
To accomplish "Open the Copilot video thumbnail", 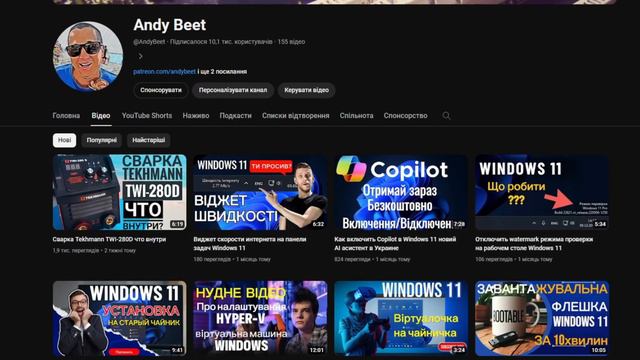I will (x=401, y=192).
